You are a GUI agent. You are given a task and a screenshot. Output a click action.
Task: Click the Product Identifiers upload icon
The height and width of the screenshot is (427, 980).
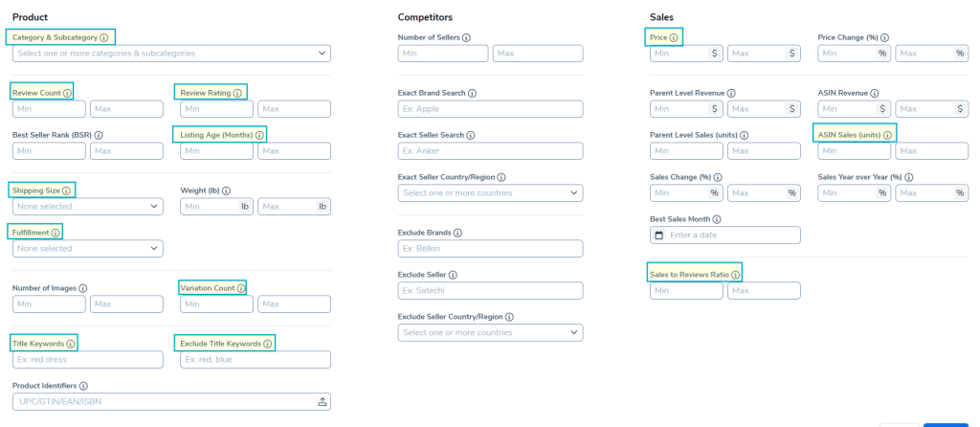tap(323, 401)
